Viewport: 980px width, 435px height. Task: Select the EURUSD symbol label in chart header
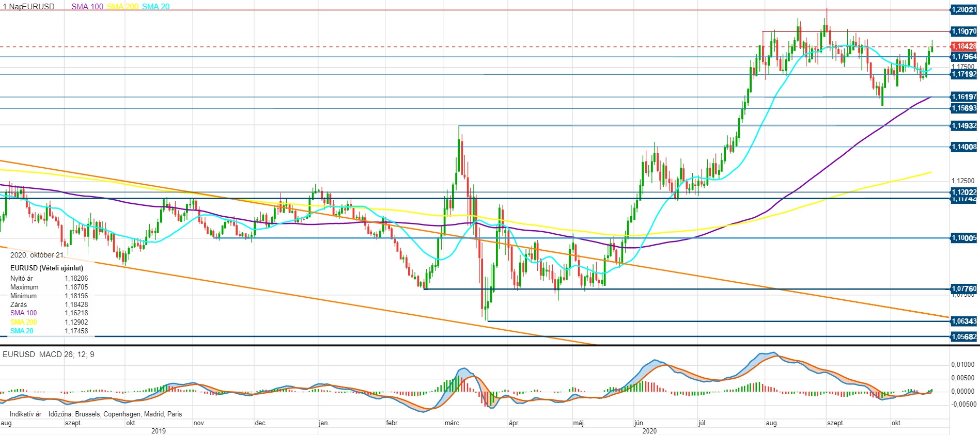coord(38,7)
